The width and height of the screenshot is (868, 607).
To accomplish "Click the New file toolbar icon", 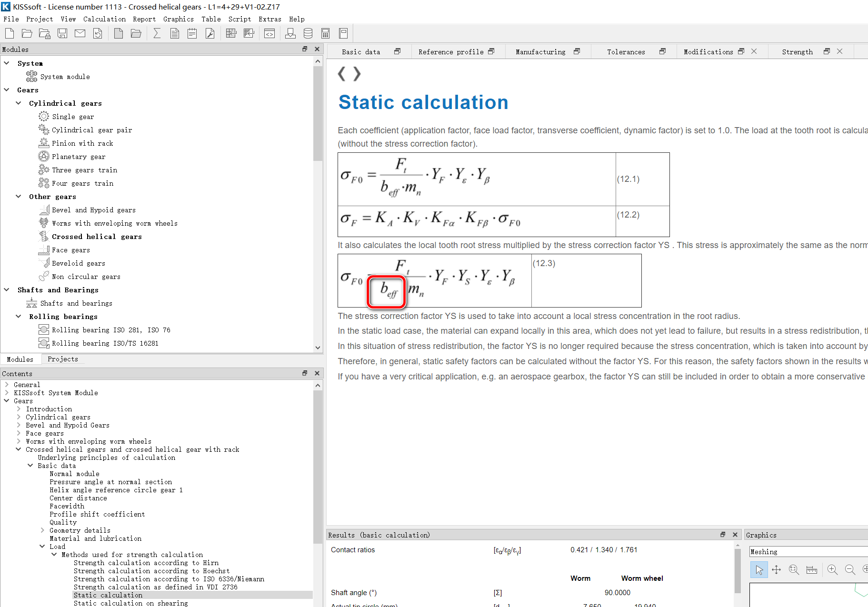I will pyautogui.click(x=10, y=33).
